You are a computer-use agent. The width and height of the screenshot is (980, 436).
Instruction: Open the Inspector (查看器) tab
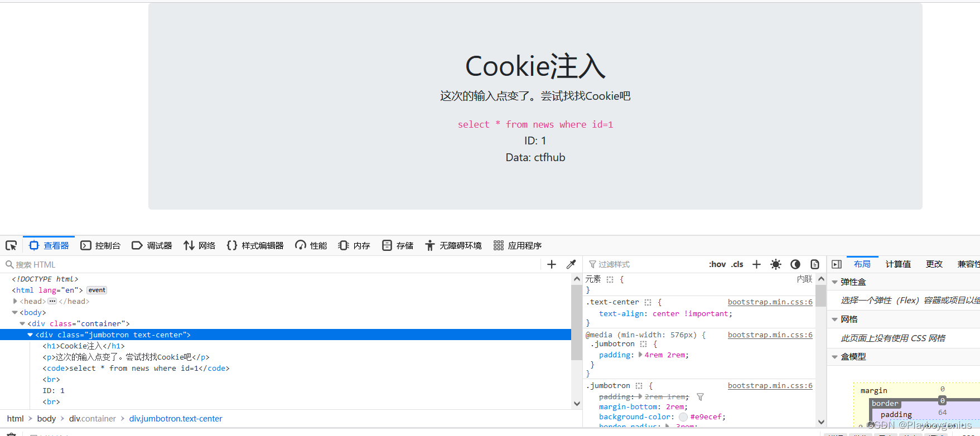[49, 245]
